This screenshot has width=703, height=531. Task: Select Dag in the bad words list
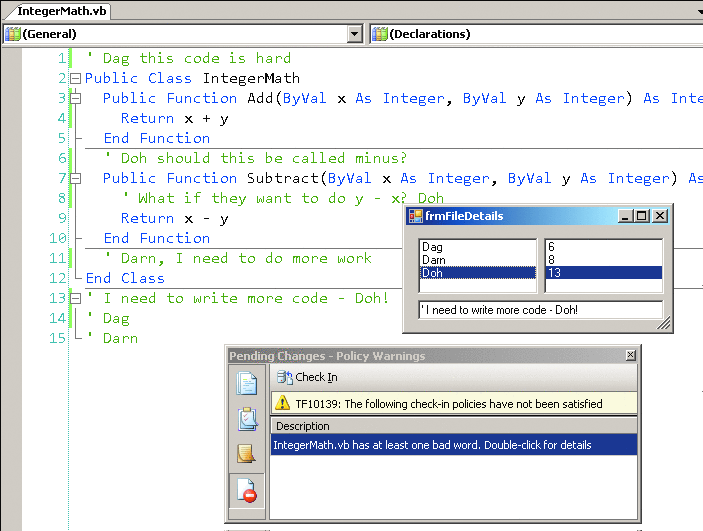click(x=477, y=247)
